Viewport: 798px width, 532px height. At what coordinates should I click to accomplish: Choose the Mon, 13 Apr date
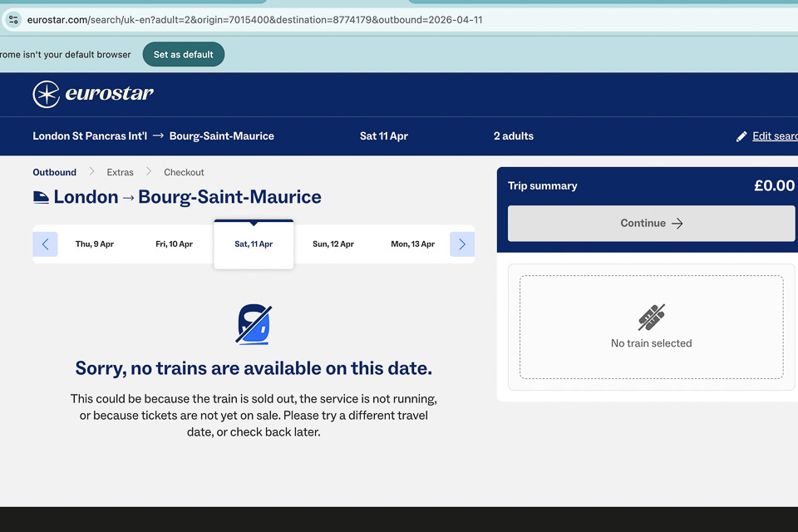[412, 244]
